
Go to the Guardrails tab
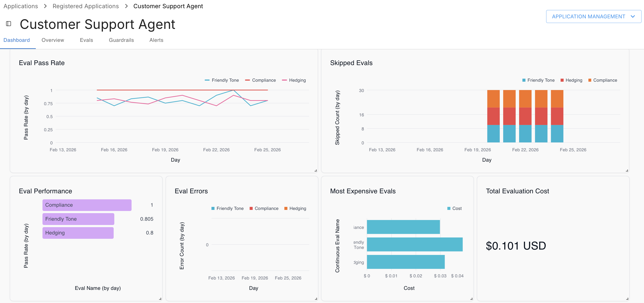121,40
